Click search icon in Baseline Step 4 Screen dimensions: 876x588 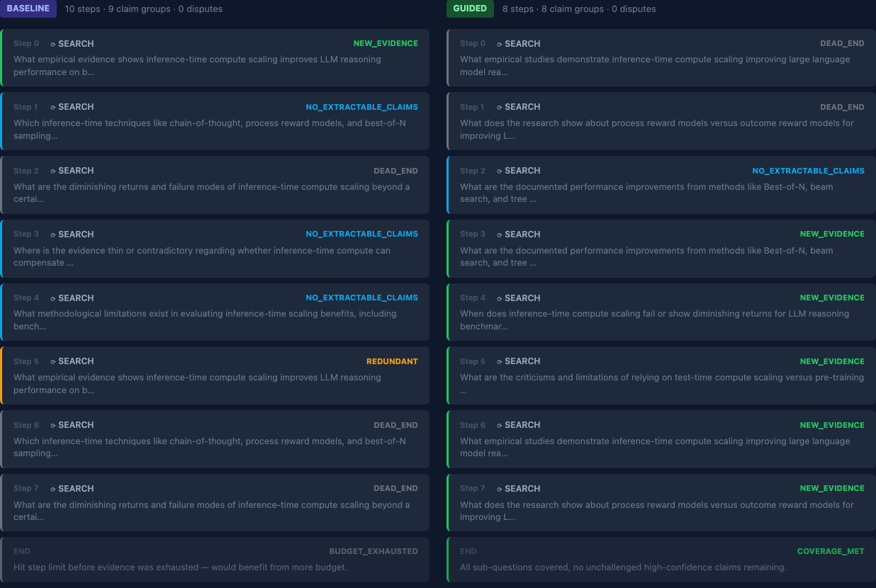53,298
